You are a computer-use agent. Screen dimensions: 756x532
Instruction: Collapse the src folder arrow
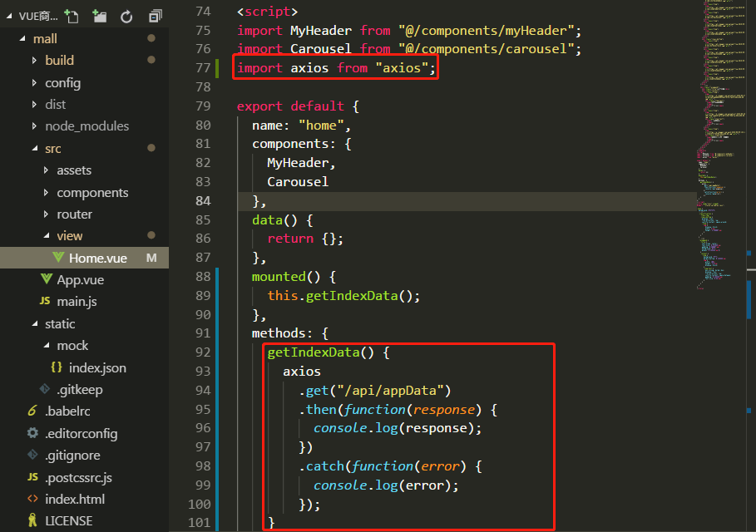coord(34,149)
